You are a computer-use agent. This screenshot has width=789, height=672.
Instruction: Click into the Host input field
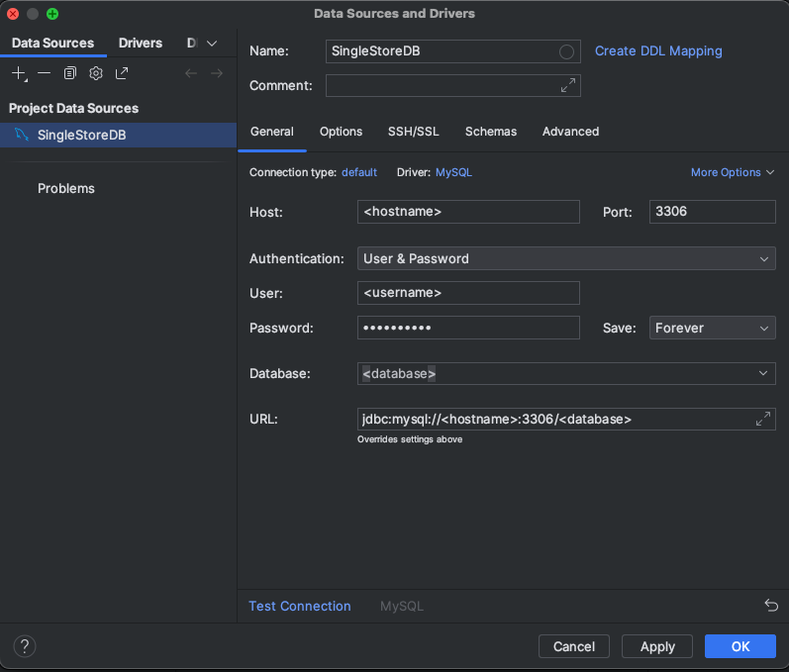(x=467, y=211)
